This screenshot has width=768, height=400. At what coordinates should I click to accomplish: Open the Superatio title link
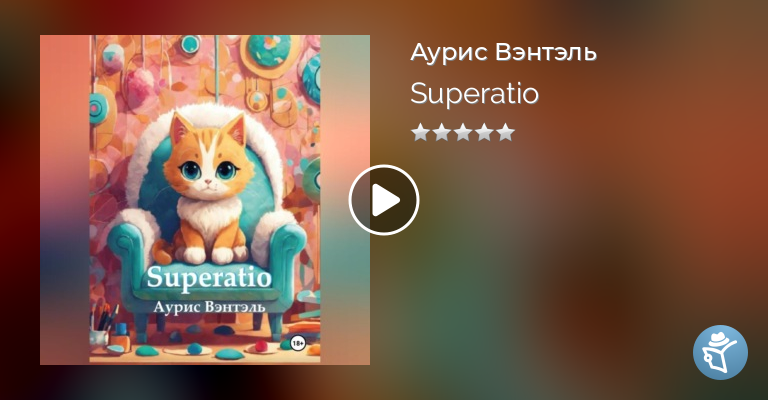474,94
